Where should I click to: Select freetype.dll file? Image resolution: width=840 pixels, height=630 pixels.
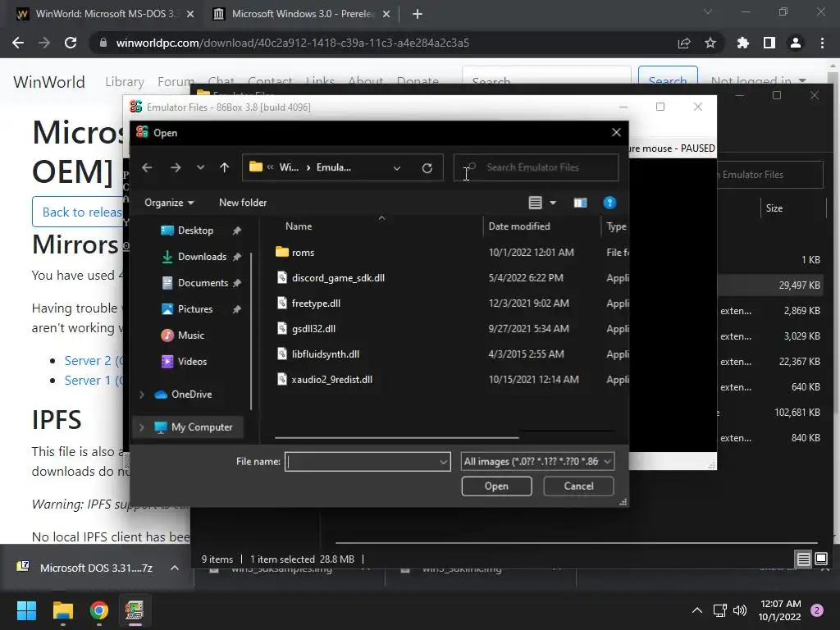tap(316, 304)
